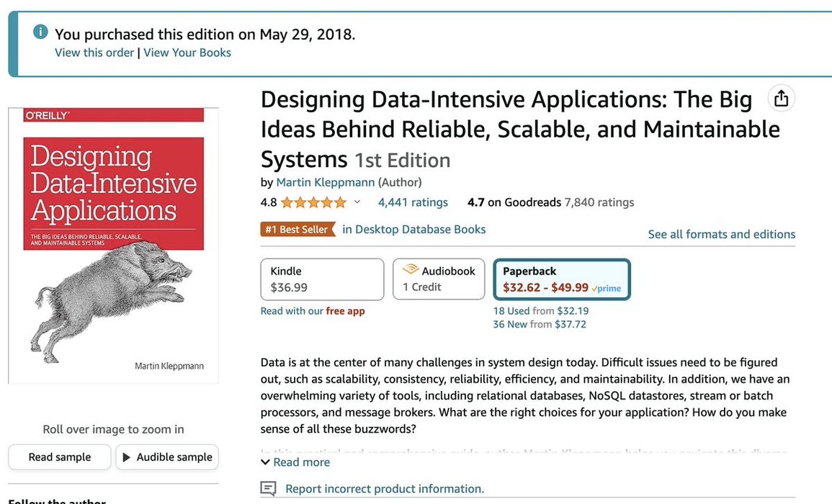
Task: Open See all formats and editions
Action: [x=722, y=234]
